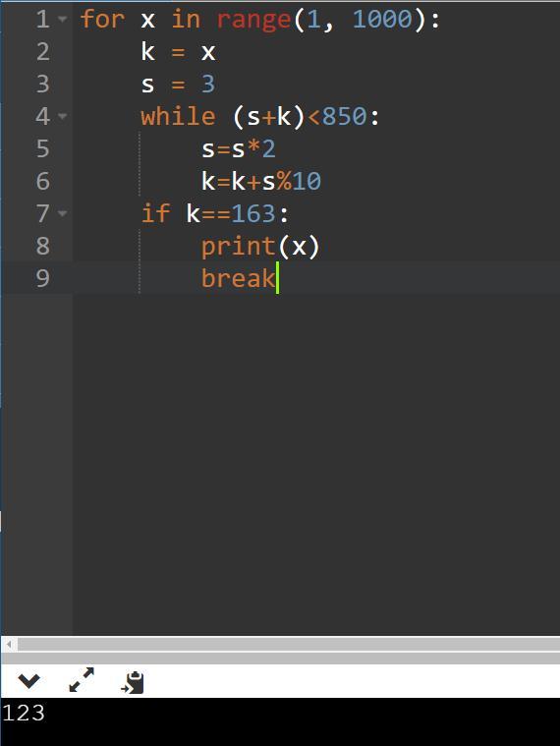This screenshot has height=746, width=560.
Task: Click the output value 123 in console
Action: coord(24,713)
